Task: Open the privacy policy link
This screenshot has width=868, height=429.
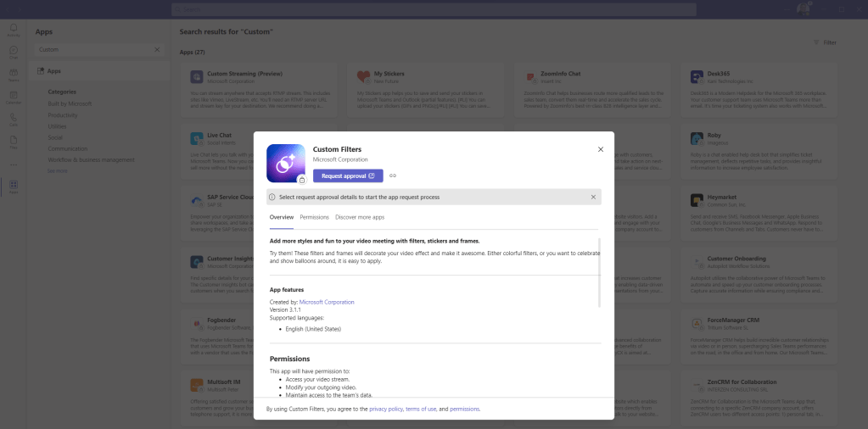Action: [x=387, y=409]
